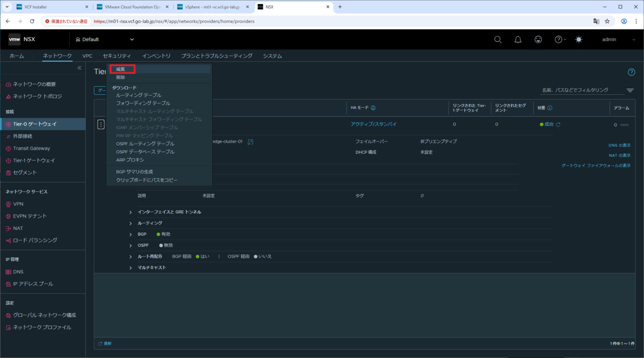Select 編集 in the context menu
Image resolution: width=644 pixels, height=358 pixels.
point(121,69)
